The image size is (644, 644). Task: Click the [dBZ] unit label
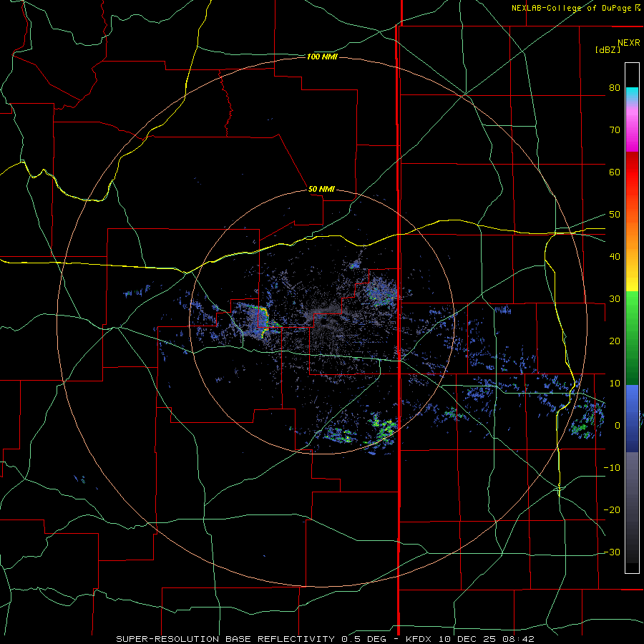coord(608,50)
